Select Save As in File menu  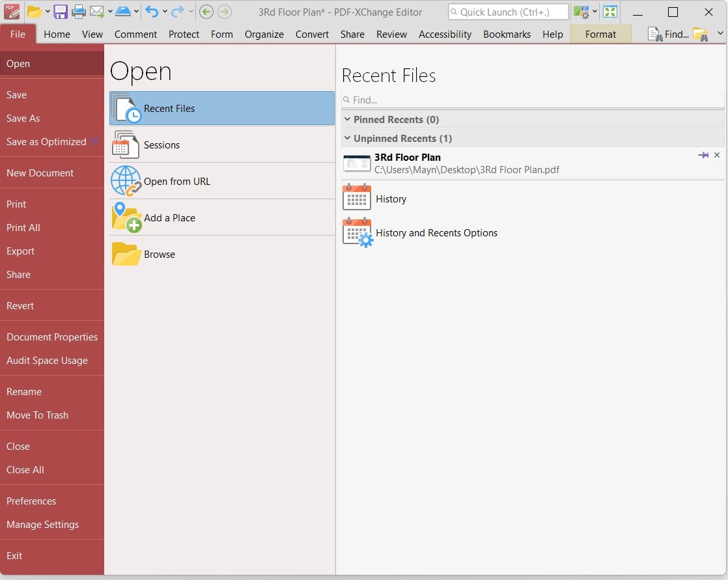coord(23,118)
